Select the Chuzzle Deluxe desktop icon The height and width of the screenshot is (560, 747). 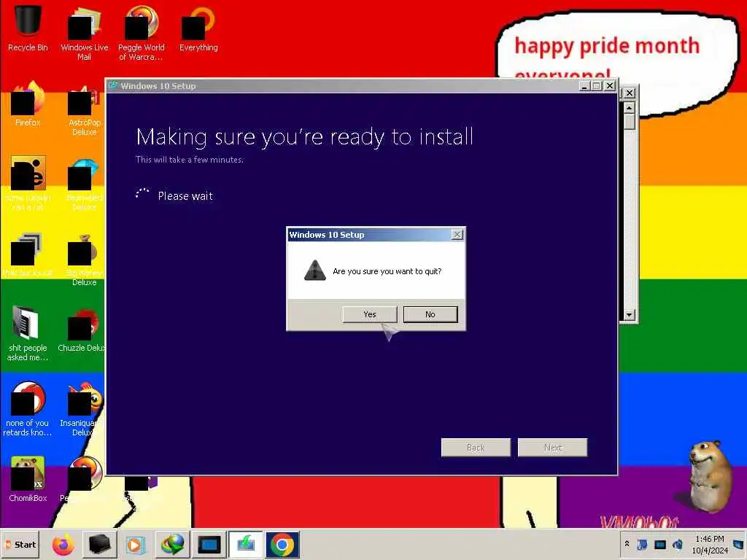click(x=81, y=330)
